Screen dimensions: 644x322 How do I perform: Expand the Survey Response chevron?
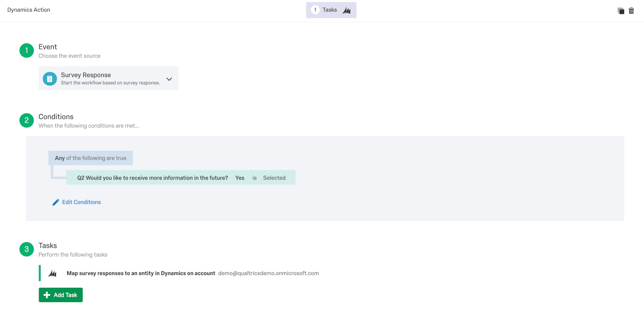pyautogui.click(x=169, y=79)
